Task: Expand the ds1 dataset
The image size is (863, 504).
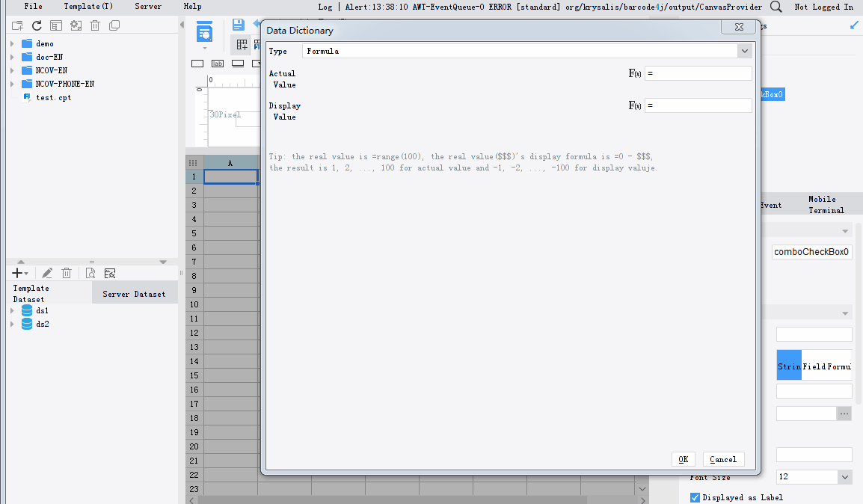Action: (10, 310)
